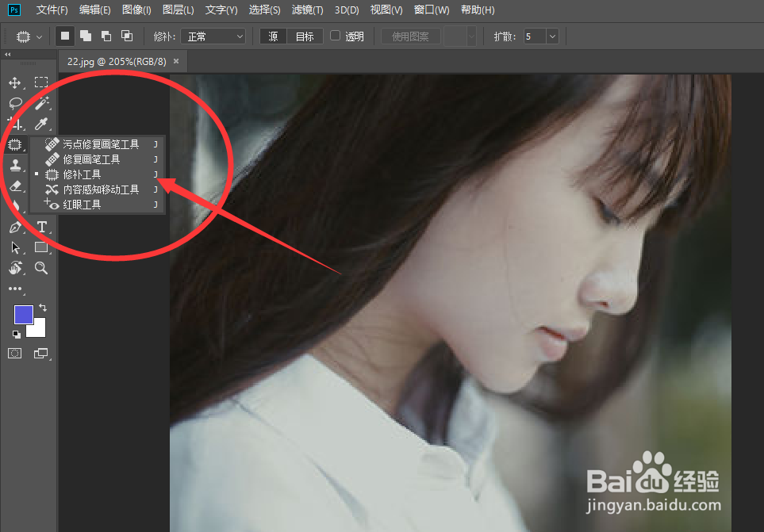Select the Move tool

[x=14, y=82]
